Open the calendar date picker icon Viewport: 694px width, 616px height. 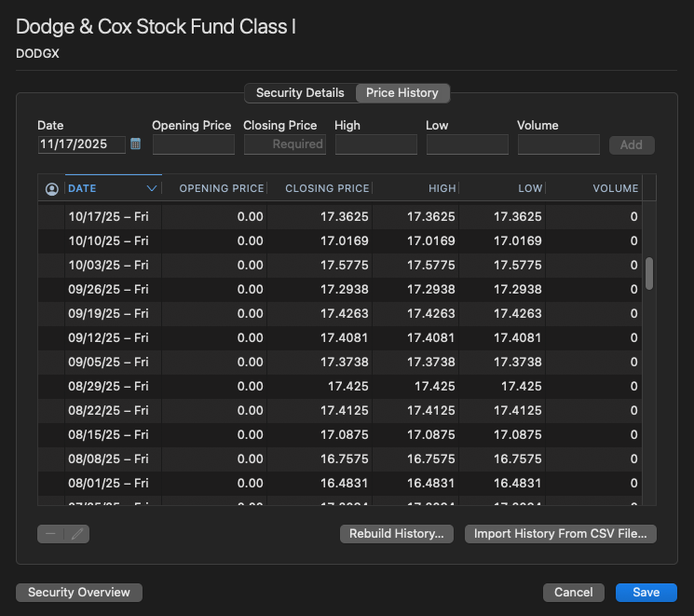(x=135, y=144)
